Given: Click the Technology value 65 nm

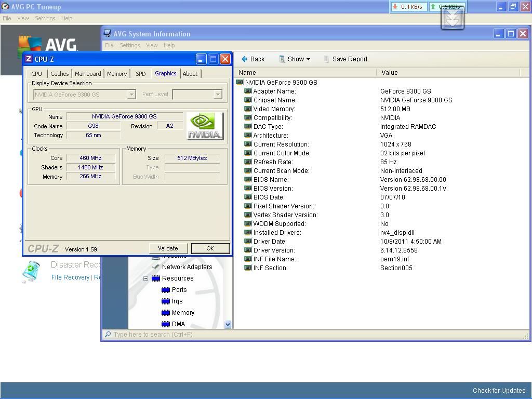Looking at the screenshot, I should pos(94,135).
